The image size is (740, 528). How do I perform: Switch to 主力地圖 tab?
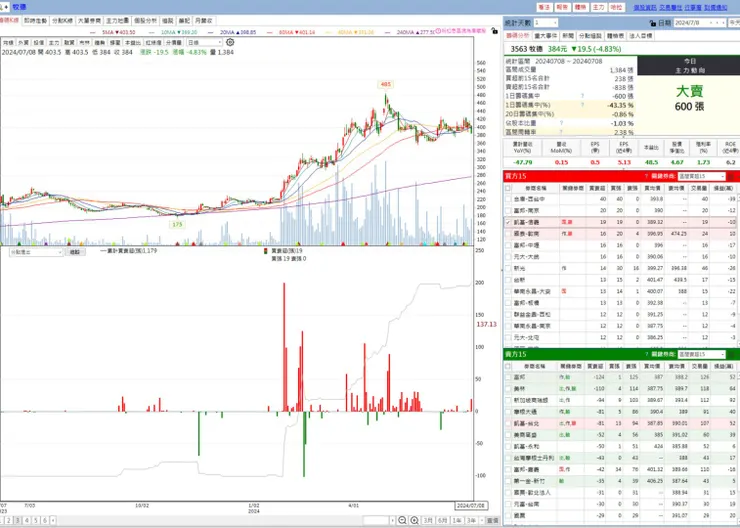(117, 21)
